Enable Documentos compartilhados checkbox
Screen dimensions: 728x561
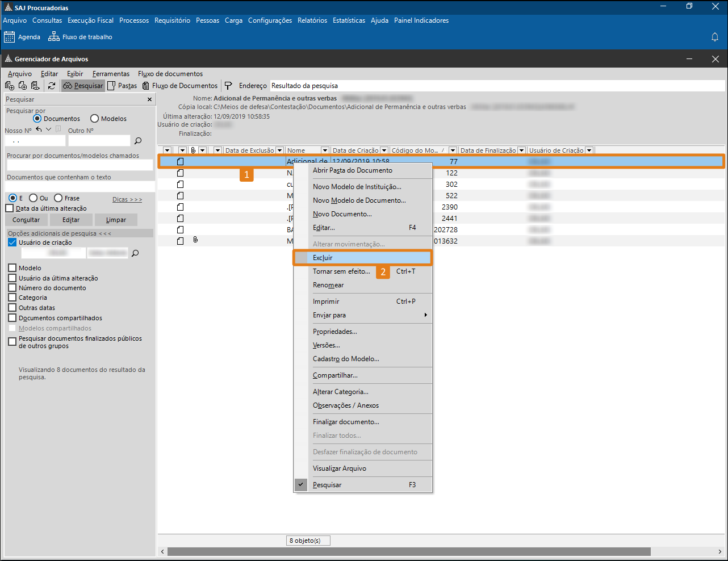point(12,318)
